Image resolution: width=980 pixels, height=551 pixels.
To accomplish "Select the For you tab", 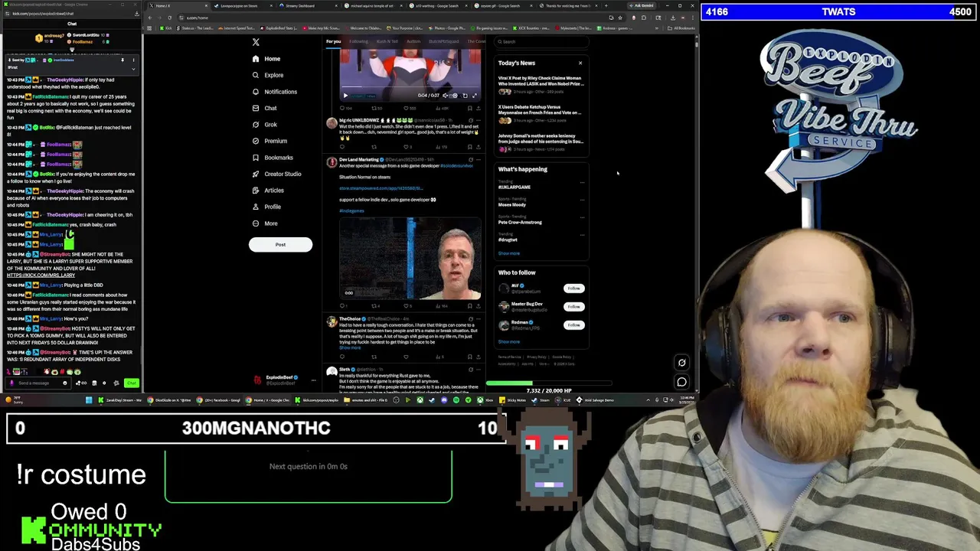I will (333, 41).
